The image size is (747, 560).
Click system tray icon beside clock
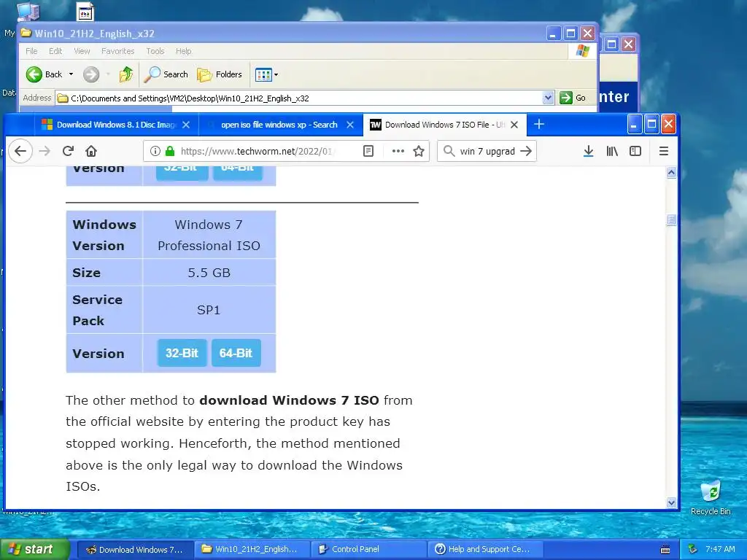[x=693, y=549]
